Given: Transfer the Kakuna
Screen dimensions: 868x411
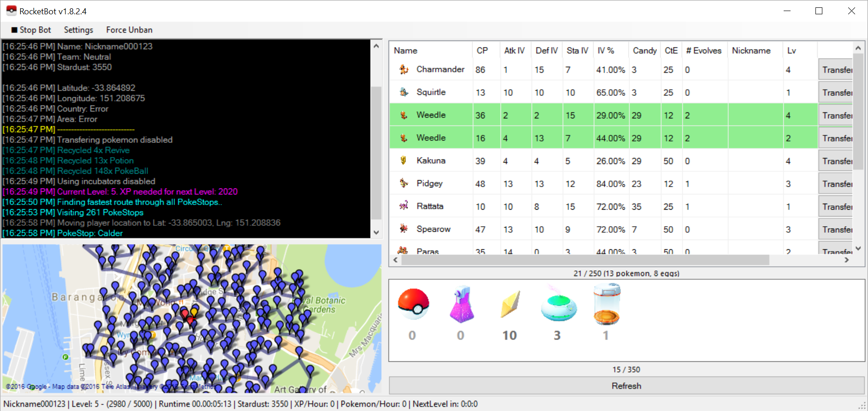Looking at the screenshot, I should 835,161.
